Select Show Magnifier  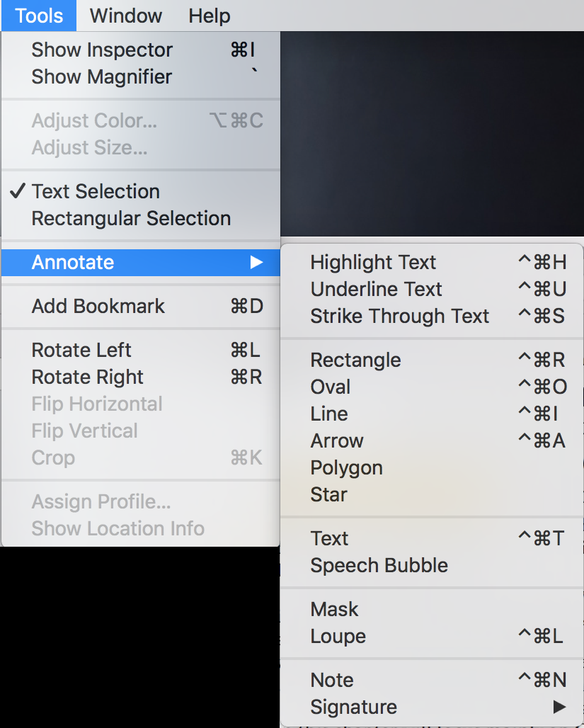[101, 76]
